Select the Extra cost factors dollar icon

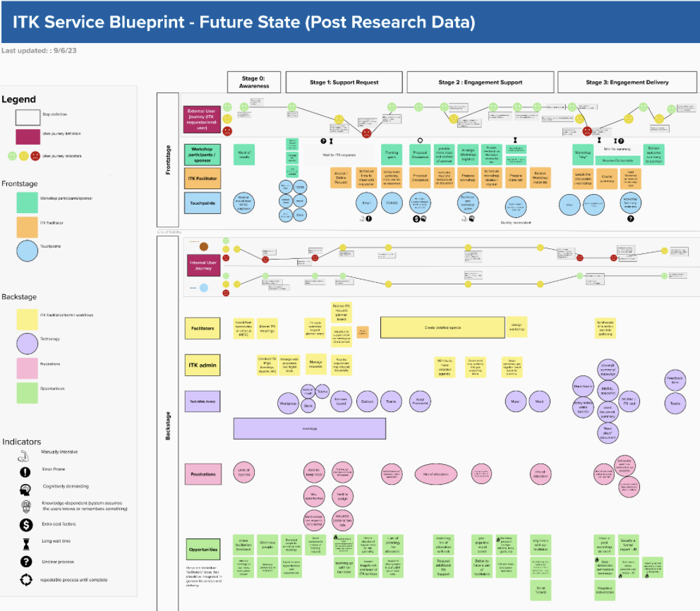pos(26,524)
